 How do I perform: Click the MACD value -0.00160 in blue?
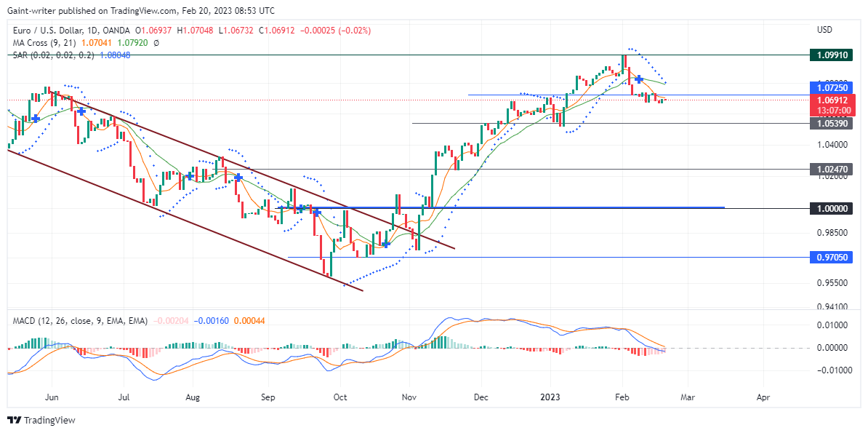(212, 321)
